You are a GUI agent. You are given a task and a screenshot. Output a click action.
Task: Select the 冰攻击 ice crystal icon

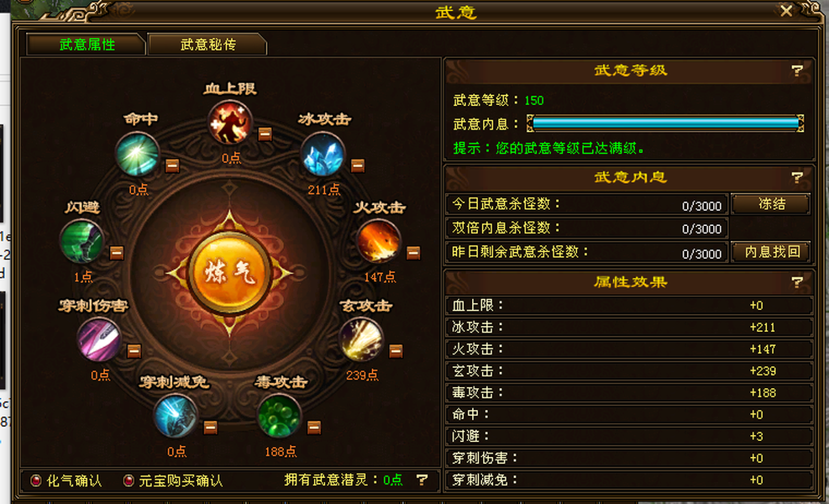pyautogui.click(x=323, y=155)
